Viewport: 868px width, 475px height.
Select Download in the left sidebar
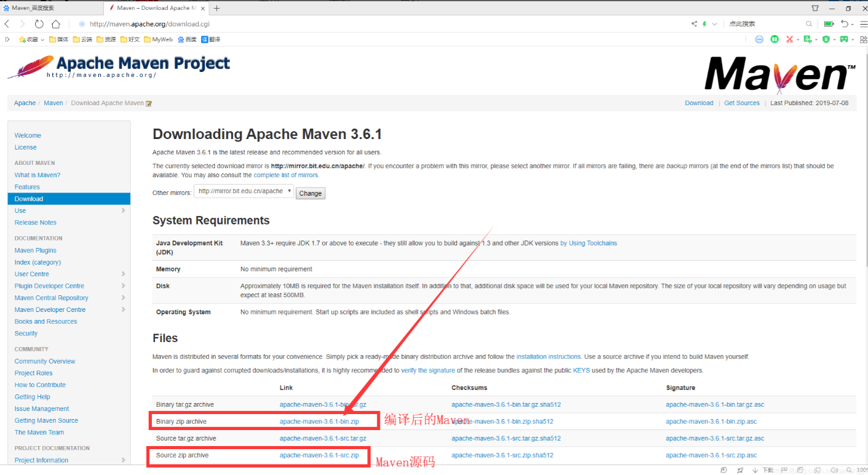[69, 199]
